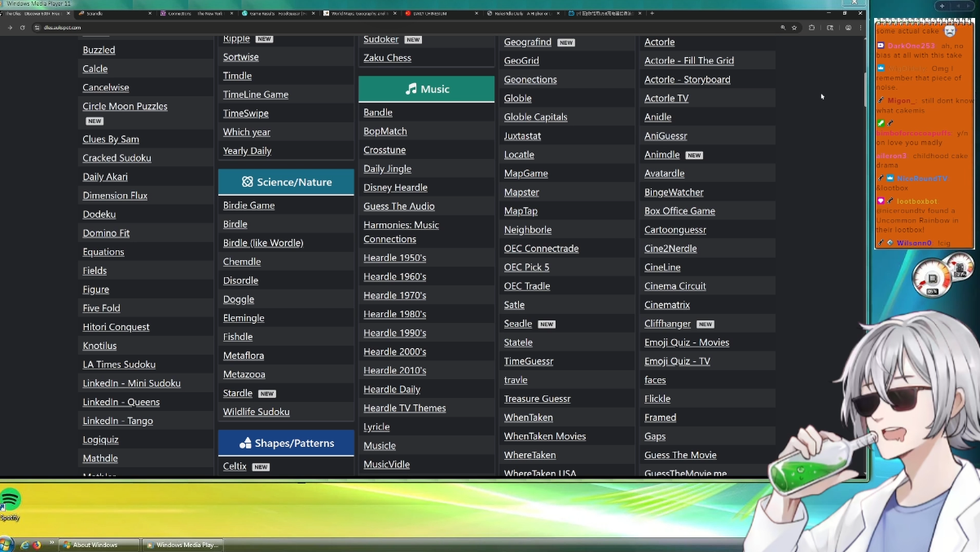
Task: Open Circle Moon Puzzles link
Action: (125, 106)
